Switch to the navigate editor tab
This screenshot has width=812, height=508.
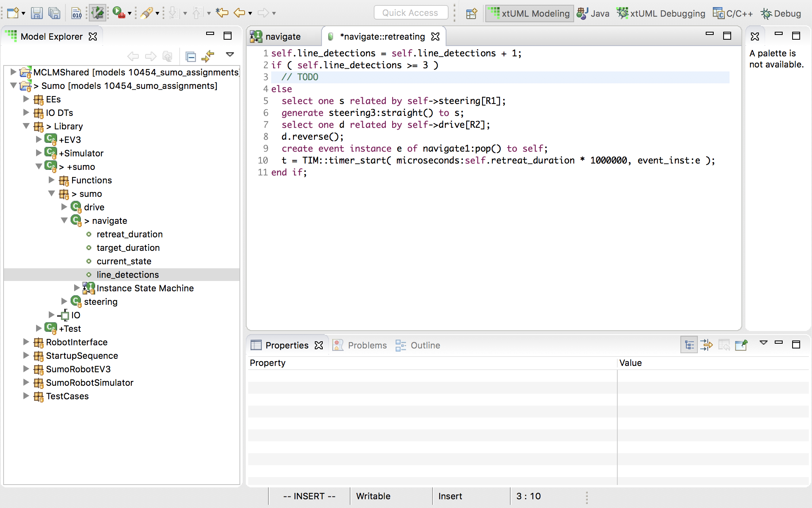tap(282, 37)
